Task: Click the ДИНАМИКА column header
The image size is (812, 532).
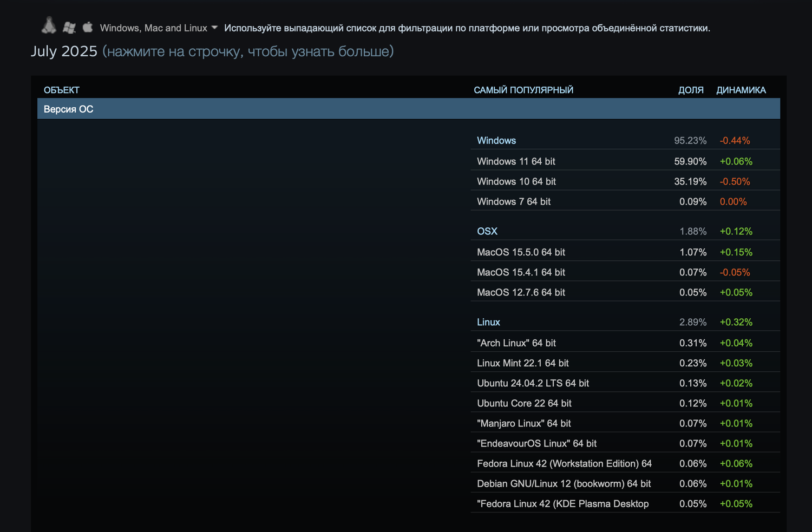Action: pyautogui.click(x=741, y=90)
